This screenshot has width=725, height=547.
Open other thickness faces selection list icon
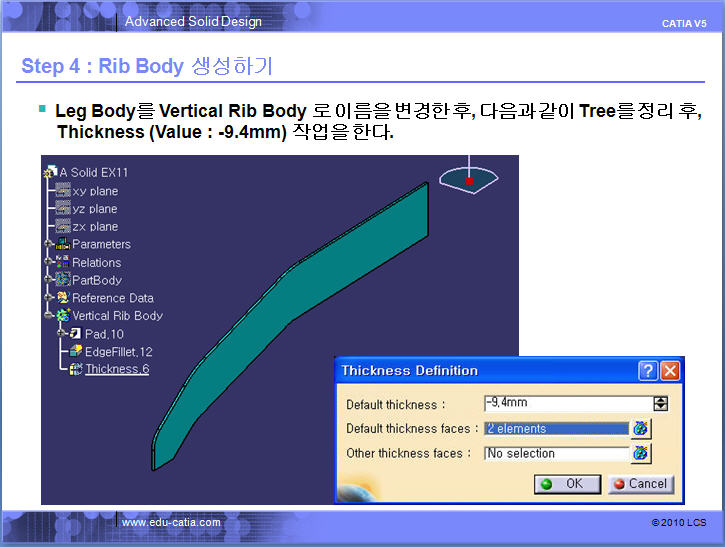point(641,453)
